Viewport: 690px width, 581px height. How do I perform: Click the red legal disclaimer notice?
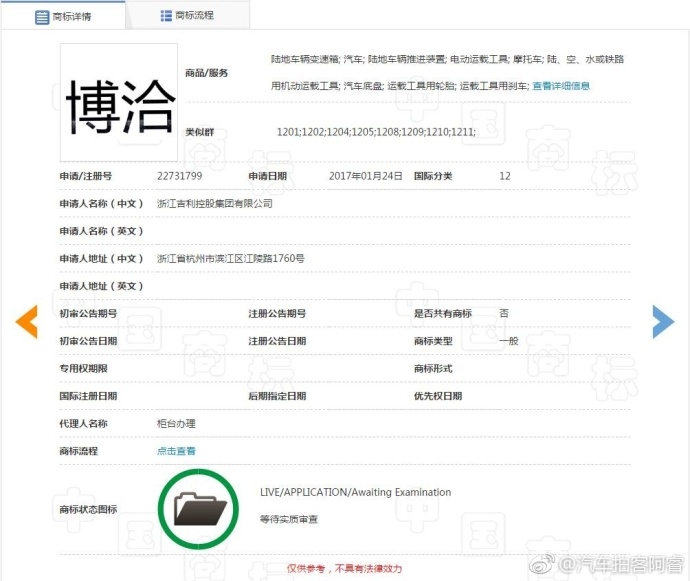tap(345, 569)
